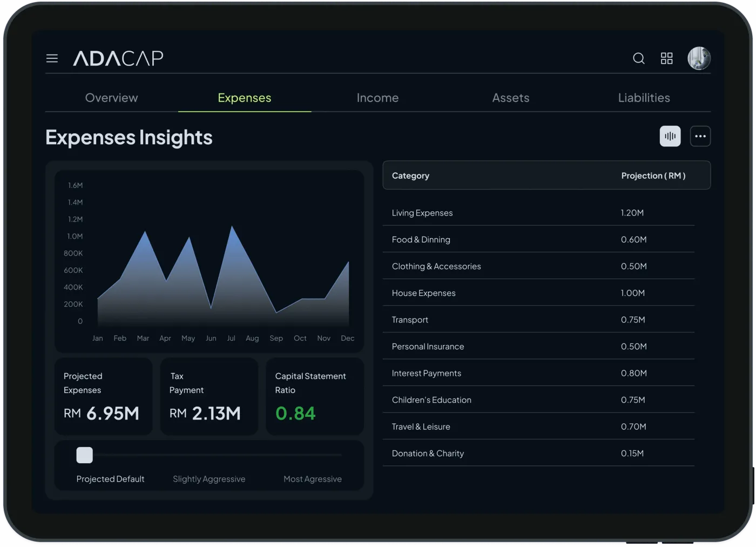Open the hamburger menu
The width and height of the screenshot is (756, 547).
[52, 58]
